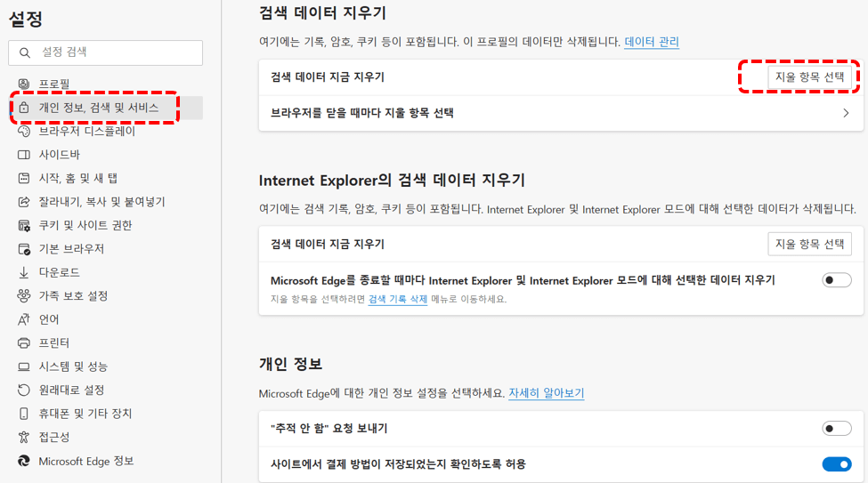Open the 자세히 알아보기 link

(547, 393)
